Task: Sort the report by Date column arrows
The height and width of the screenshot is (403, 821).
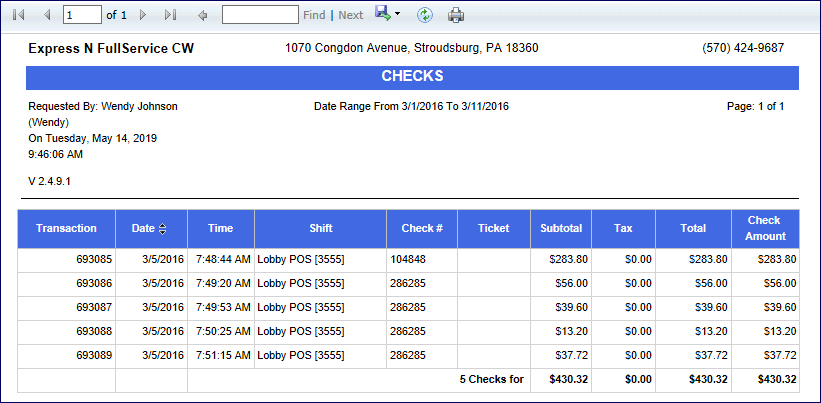Action: (162, 229)
